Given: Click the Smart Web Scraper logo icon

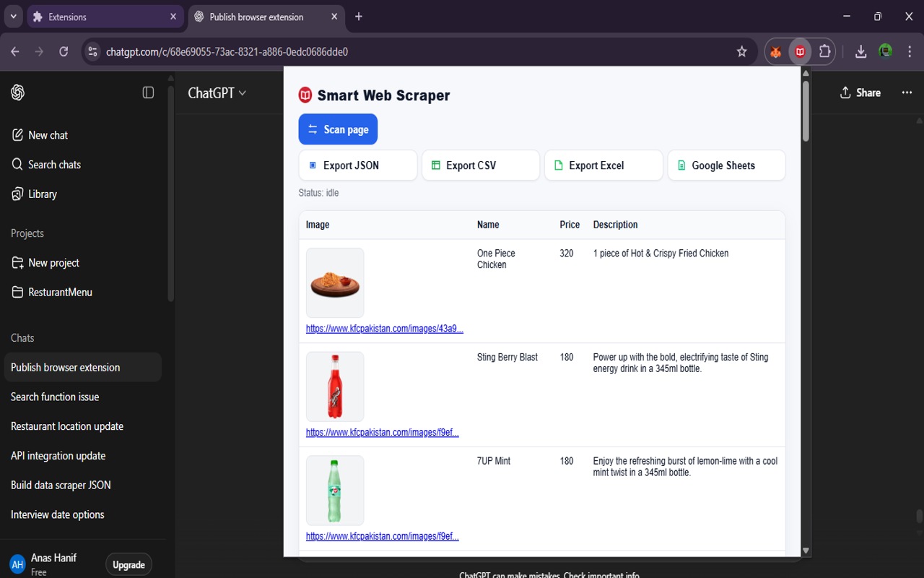Looking at the screenshot, I should (305, 95).
